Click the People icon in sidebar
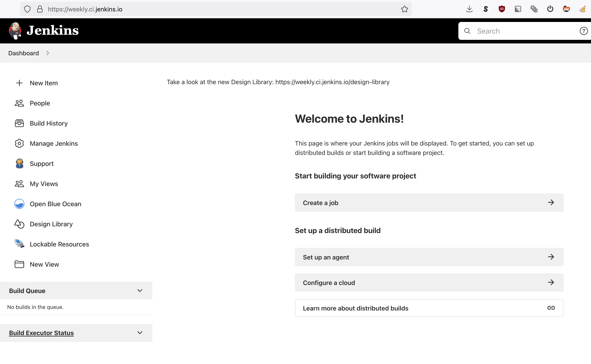Image resolution: width=591 pixels, height=364 pixels. pos(19,103)
